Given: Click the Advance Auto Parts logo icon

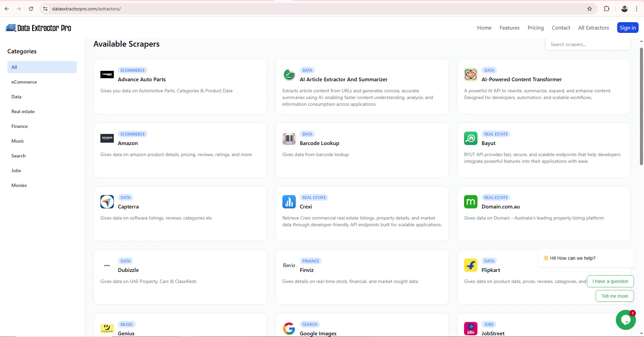Looking at the screenshot, I should tap(107, 75).
